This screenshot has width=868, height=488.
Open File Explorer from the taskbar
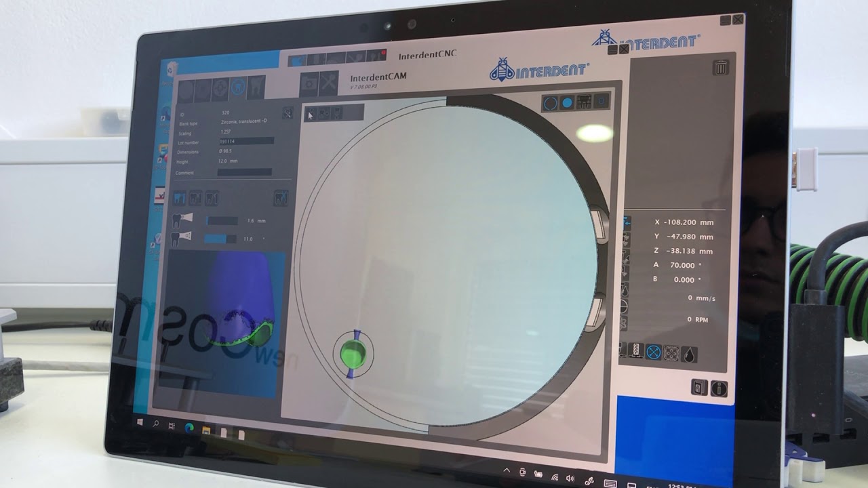[206, 430]
